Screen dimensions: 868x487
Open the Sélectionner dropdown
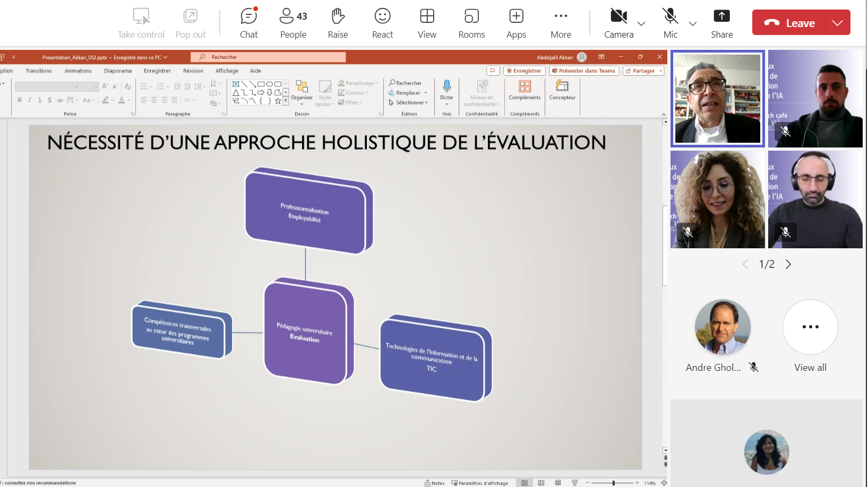point(408,102)
